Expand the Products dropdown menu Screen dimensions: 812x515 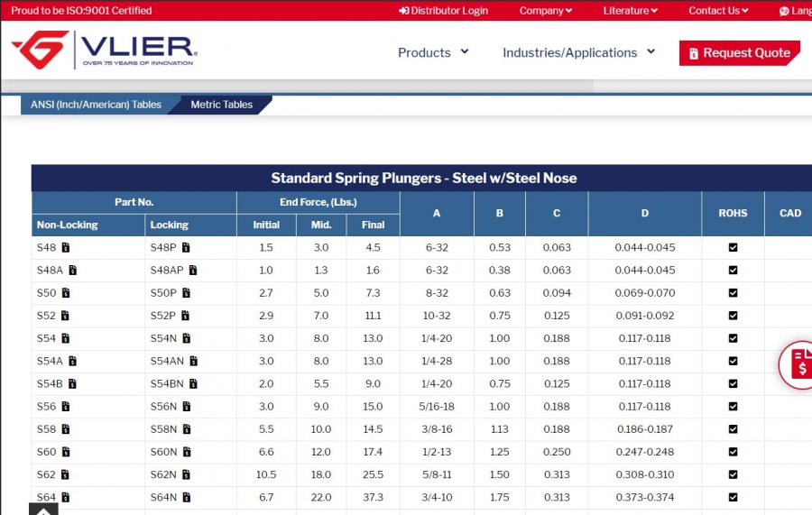click(x=433, y=52)
